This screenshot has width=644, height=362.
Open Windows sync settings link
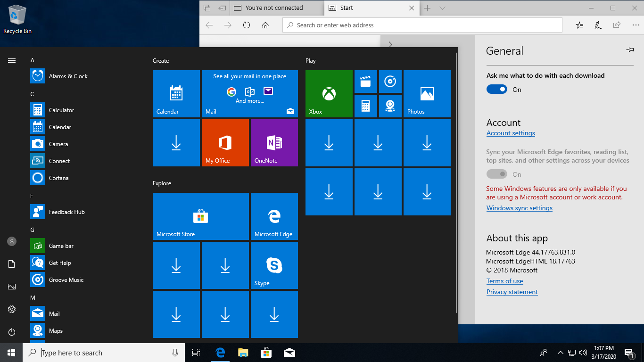tap(520, 208)
